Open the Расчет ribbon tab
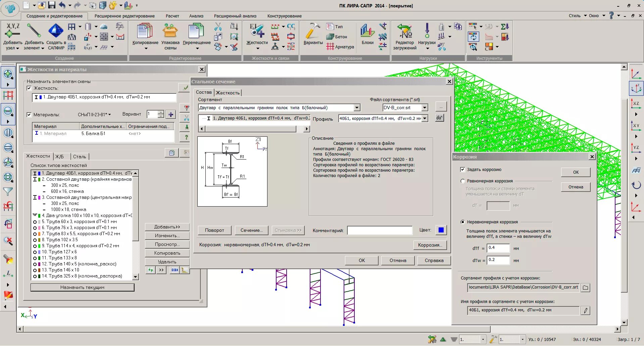Image resolution: width=644 pixels, height=346 pixels. (x=172, y=16)
